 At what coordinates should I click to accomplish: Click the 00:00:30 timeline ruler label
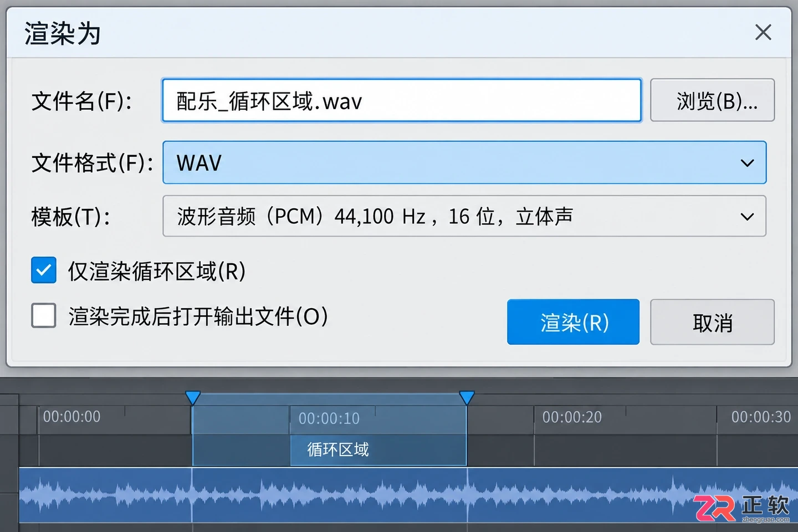point(761,417)
